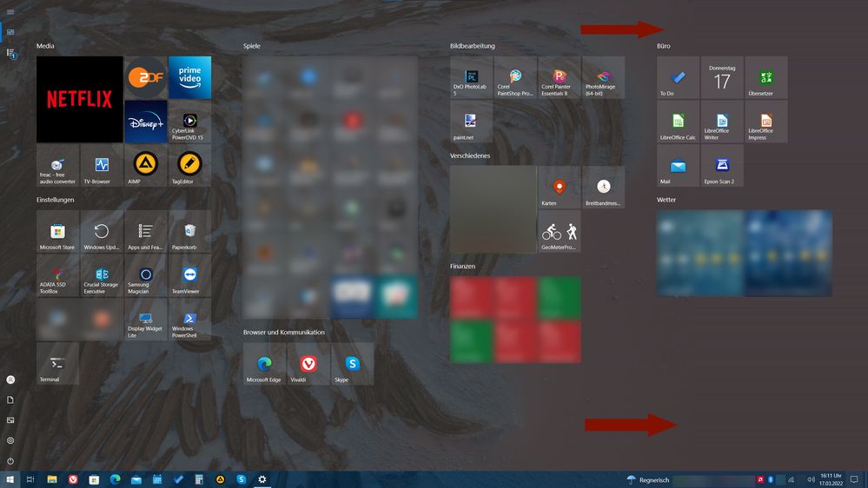Viewport: 868px width, 488px height.
Task: Launch the Breitbandmessung tile
Action: tap(603, 187)
